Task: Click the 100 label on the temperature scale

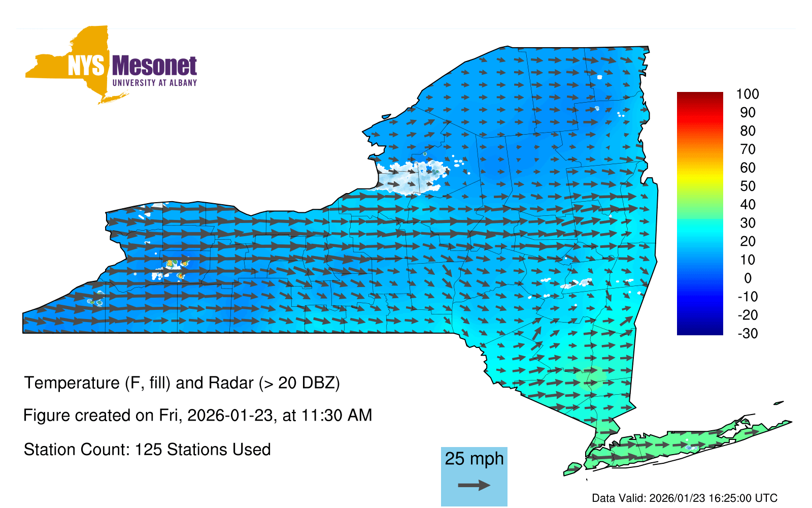Action: tap(747, 94)
